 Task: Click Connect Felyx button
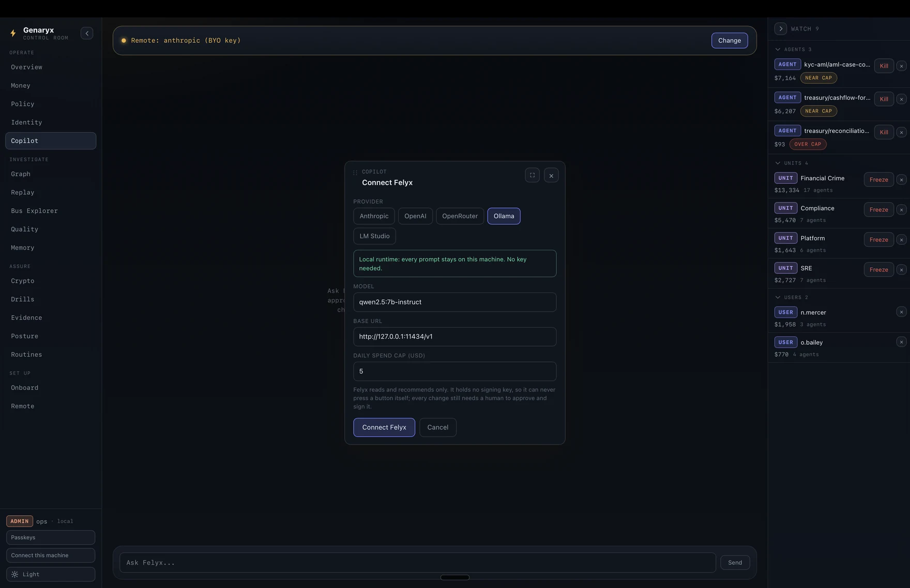click(x=384, y=427)
